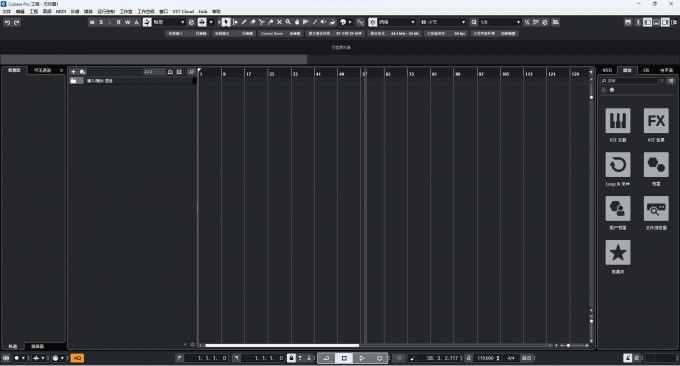680x366 pixels.
Task: Open the 用户预置 user presets tile
Action: coord(618,209)
